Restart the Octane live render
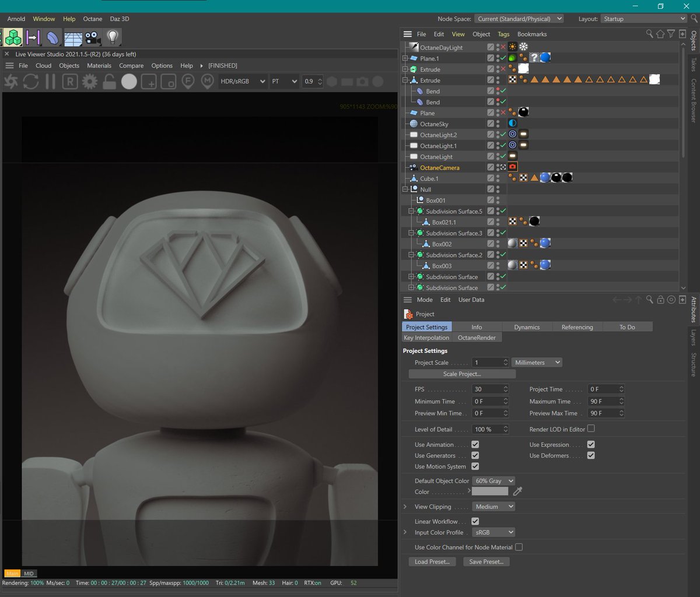The image size is (700, 597). 30,82
